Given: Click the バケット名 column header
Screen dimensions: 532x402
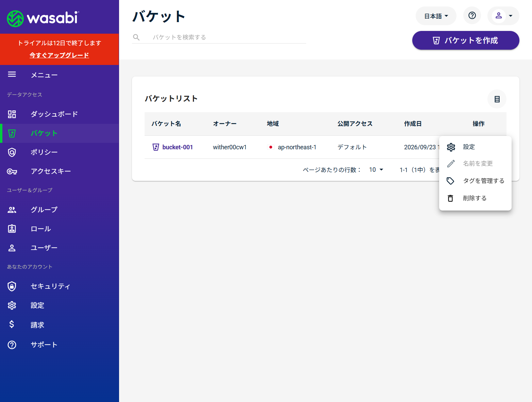Looking at the screenshot, I should 166,124.
